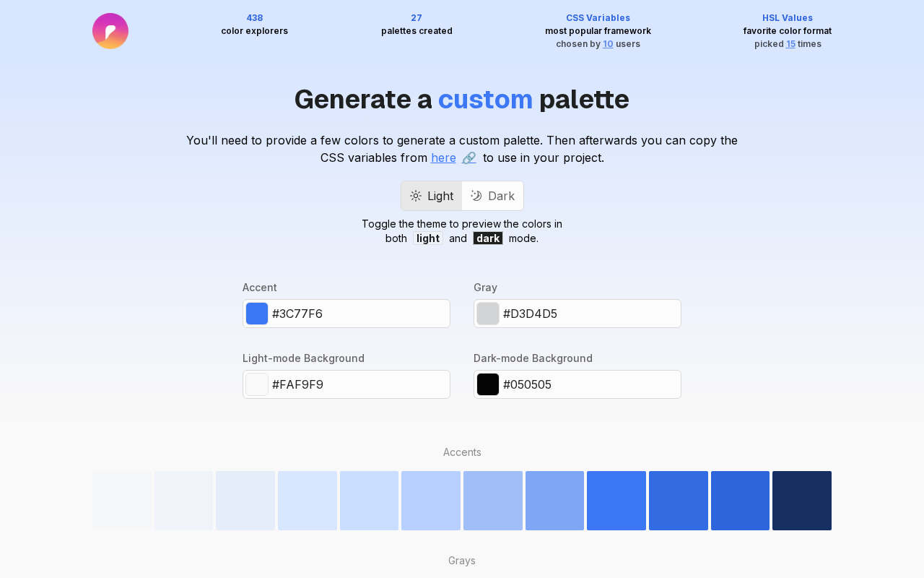Click the 'Light-mode Background' label
Screen dimensions: 924x578
coord(303,358)
